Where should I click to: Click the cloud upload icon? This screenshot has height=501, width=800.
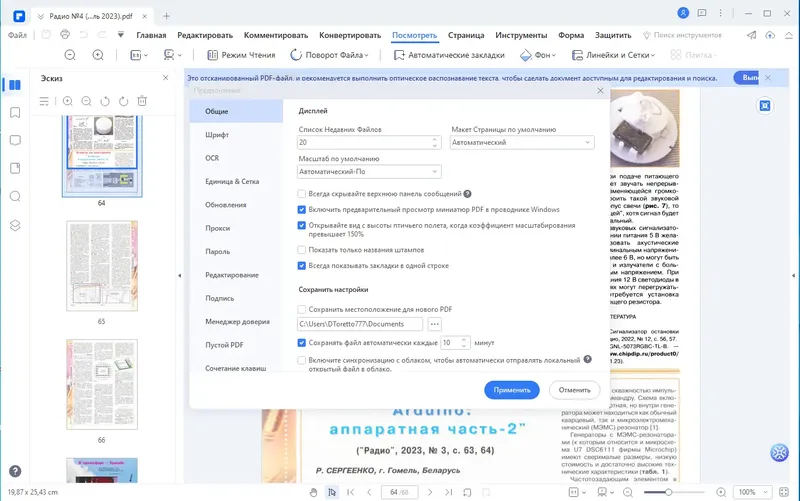(770, 35)
